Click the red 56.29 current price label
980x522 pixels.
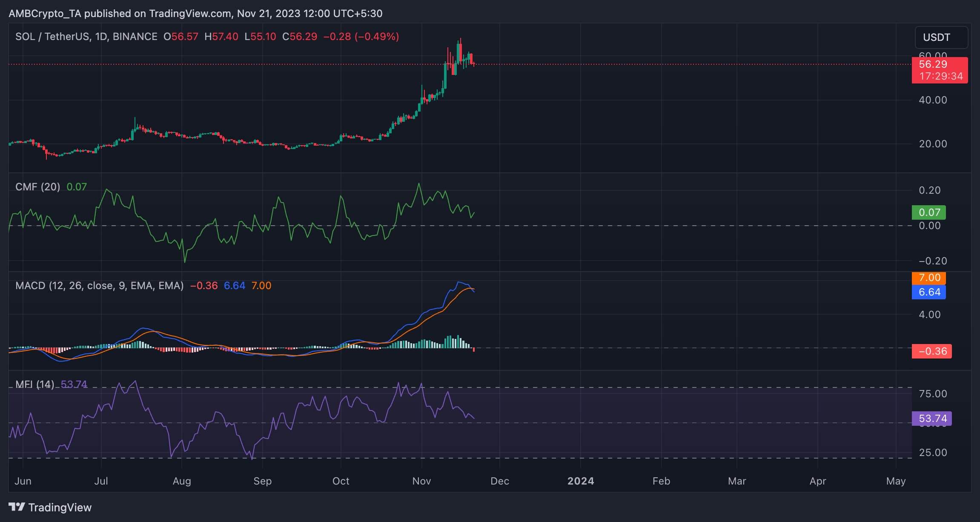coord(933,64)
